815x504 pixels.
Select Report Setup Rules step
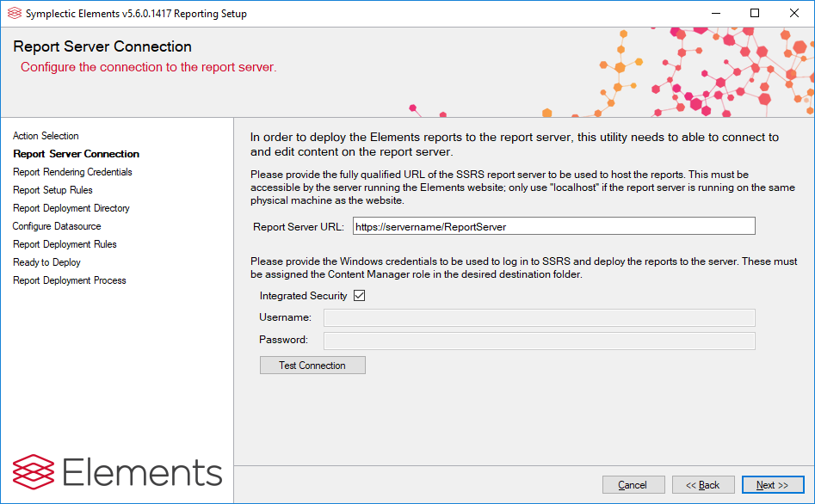(52, 190)
